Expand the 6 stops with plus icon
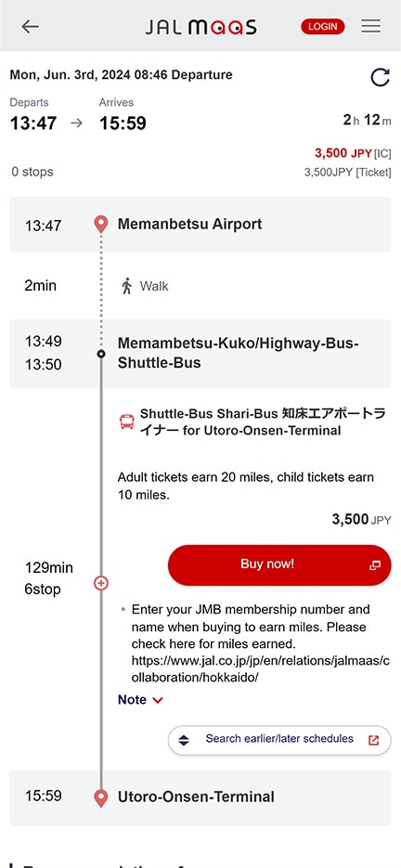 (101, 583)
